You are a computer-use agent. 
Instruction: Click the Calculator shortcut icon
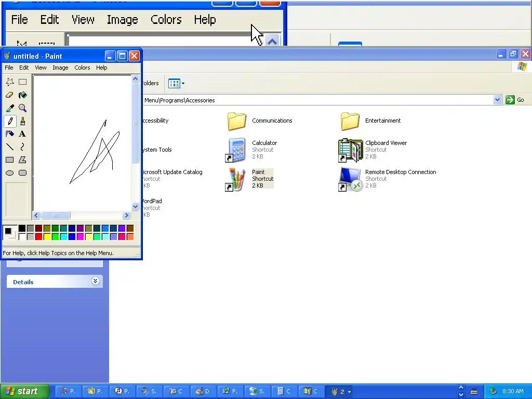coord(236,150)
